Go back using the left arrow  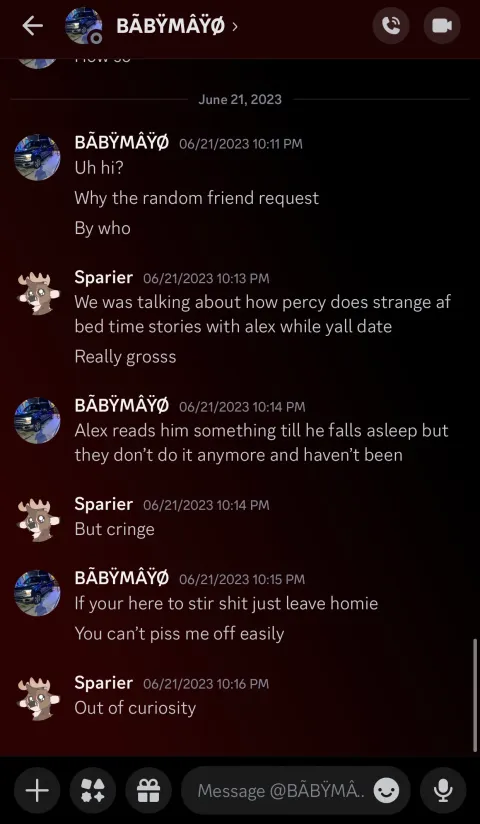32,26
